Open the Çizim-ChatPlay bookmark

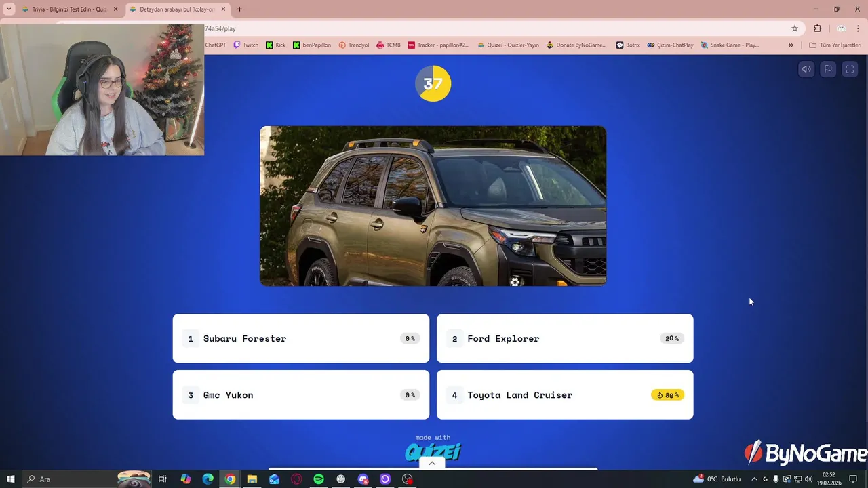670,45
